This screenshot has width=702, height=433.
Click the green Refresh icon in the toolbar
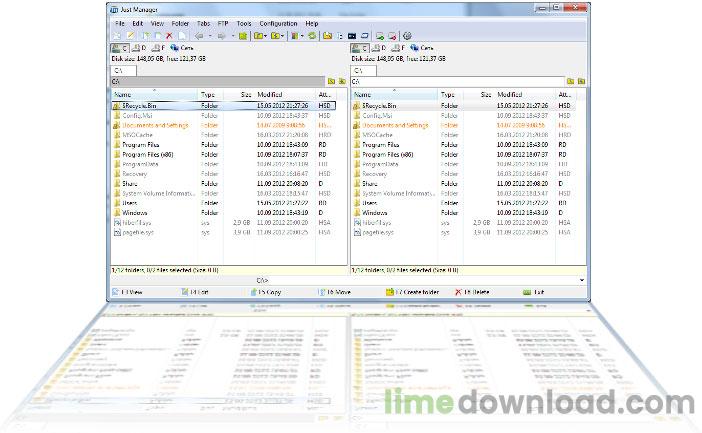[x=312, y=35]
